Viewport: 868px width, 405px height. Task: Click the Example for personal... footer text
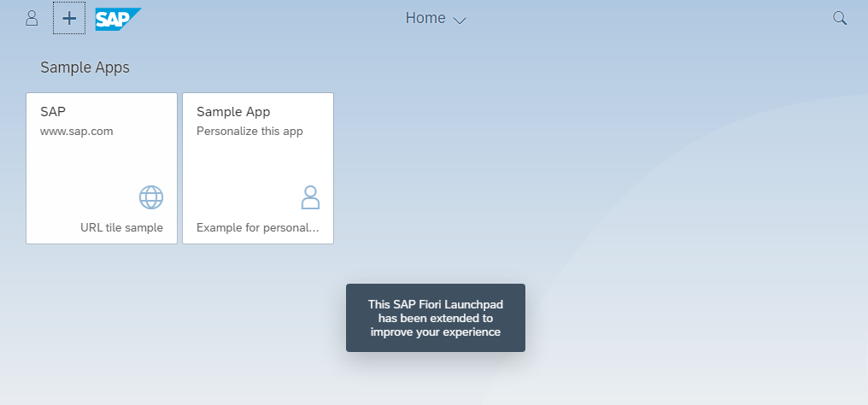258,227
